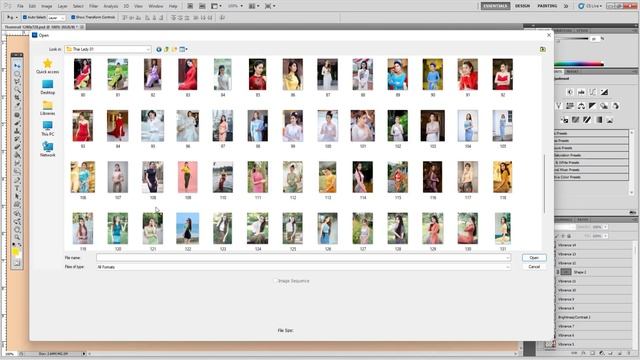
Task: Add a Gradient Map adjustment icon
Action: (x=599, y=120)
